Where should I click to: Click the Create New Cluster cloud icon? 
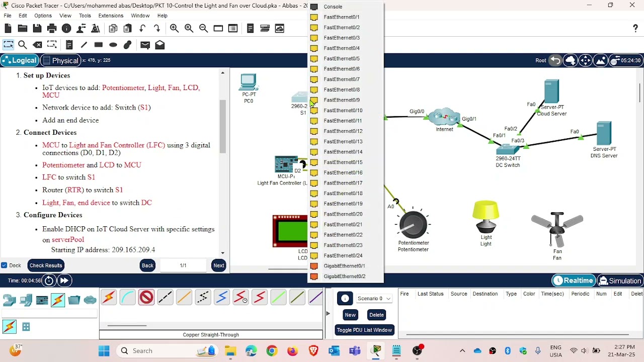570,60
